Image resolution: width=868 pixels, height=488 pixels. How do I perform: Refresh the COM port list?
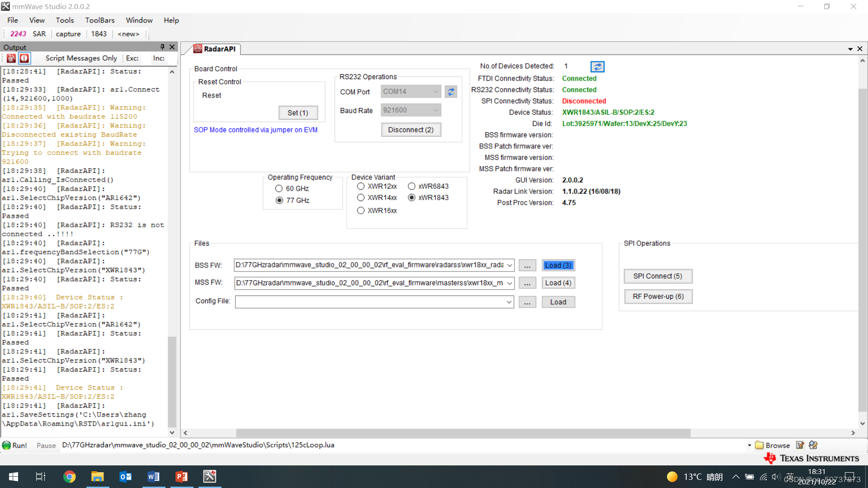[451, 92]
